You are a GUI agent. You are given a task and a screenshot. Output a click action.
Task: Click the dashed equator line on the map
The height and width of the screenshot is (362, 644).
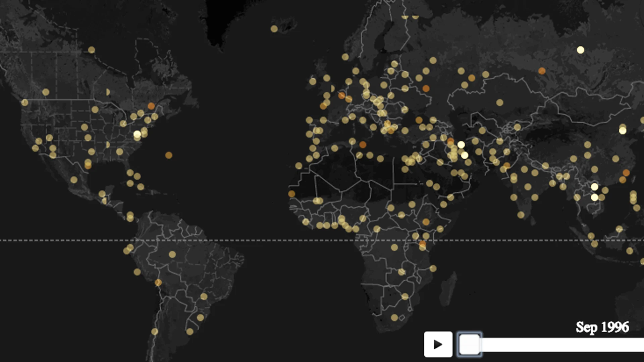coord(235,240)
